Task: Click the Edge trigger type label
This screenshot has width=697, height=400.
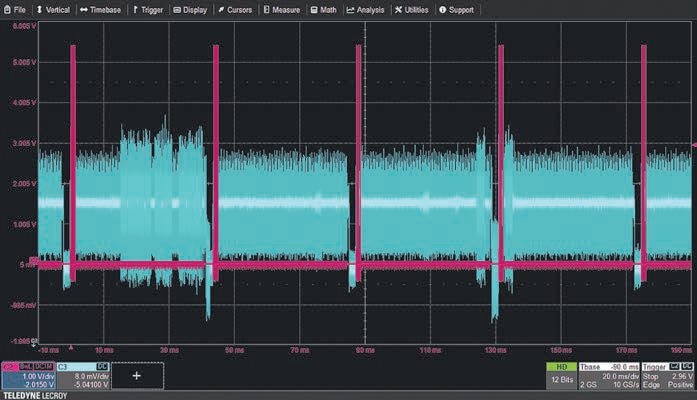Action: pyautogui.click(x=651, y=385)
